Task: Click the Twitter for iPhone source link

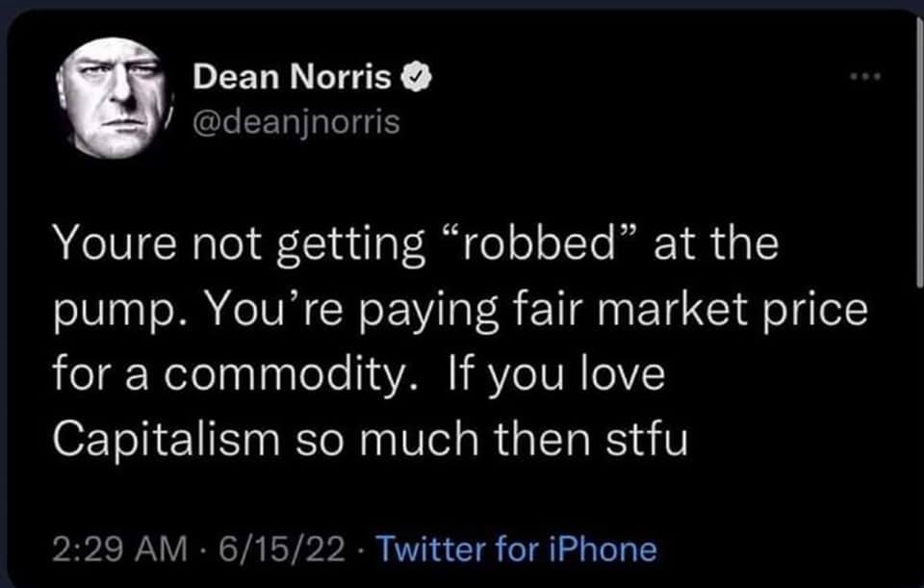Action: [516, 550]
